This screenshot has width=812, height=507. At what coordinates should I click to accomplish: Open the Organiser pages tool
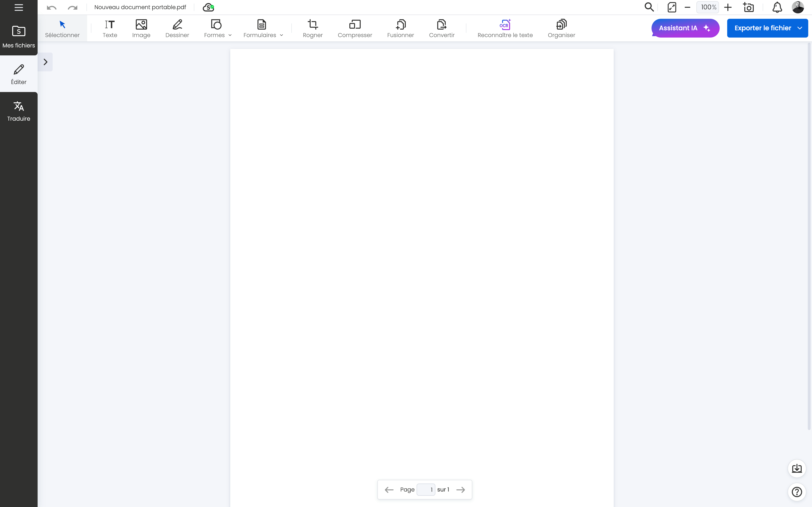[x=561, y=28]
